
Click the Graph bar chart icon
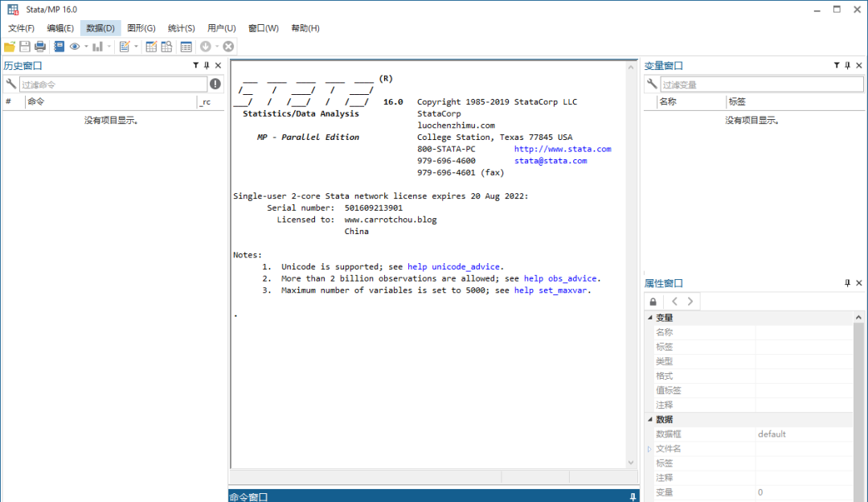pyautogui.click(x=97, y=47)
